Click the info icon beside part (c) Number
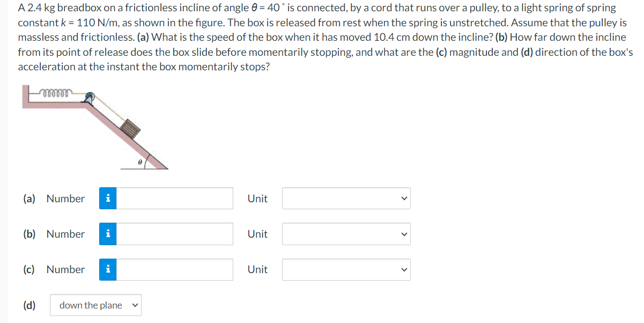Viewport: 644px width, 323px height. point(108,269)
